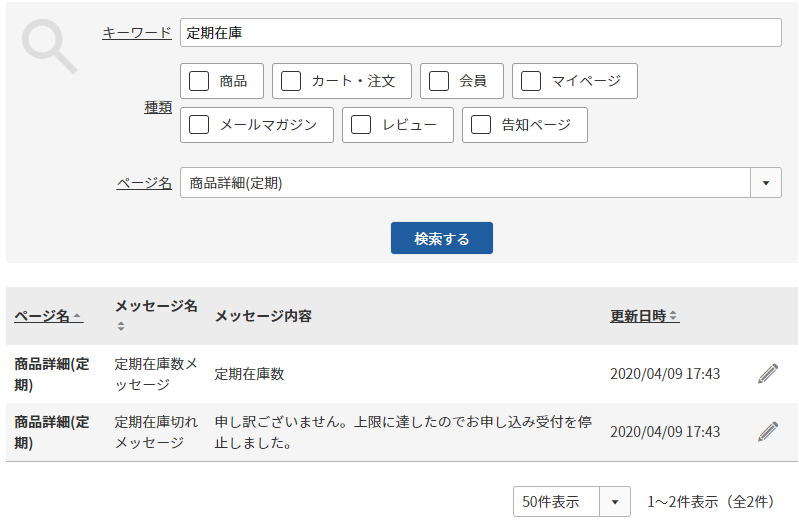Image resolution: width=799 pixels, height=523 pixels.
Task: Open the ページ名 dropdown showing 商品詳細(定期)
Action: point(481,182)
